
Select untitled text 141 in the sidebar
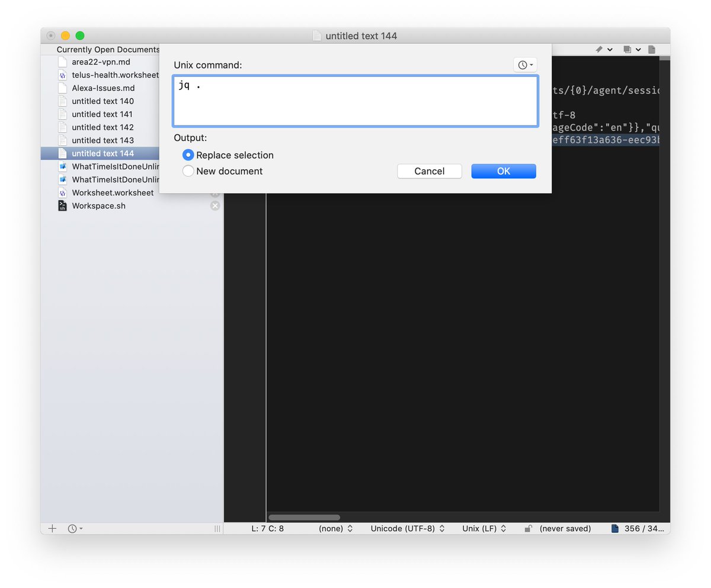tap(102, 114)
